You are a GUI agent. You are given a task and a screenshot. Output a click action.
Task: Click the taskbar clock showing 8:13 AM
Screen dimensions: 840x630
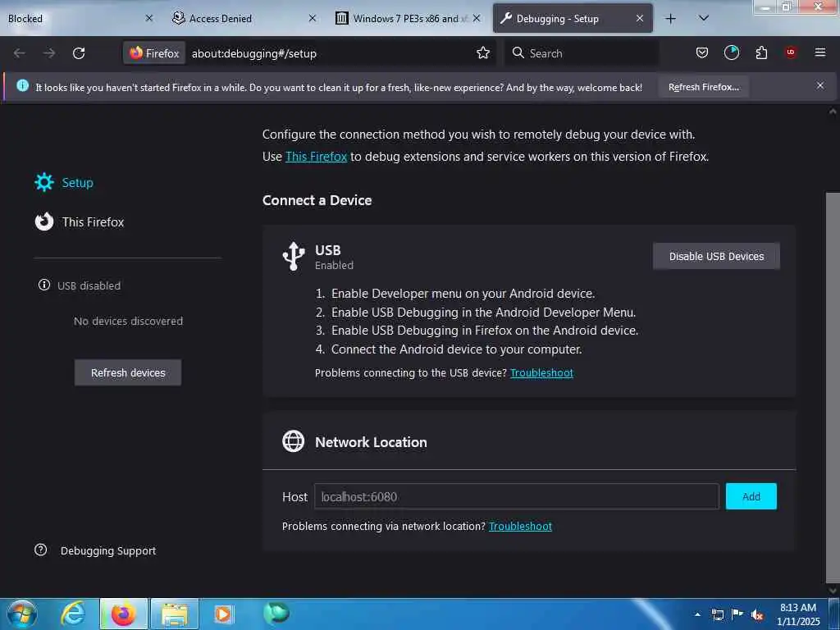click(798, 614)
